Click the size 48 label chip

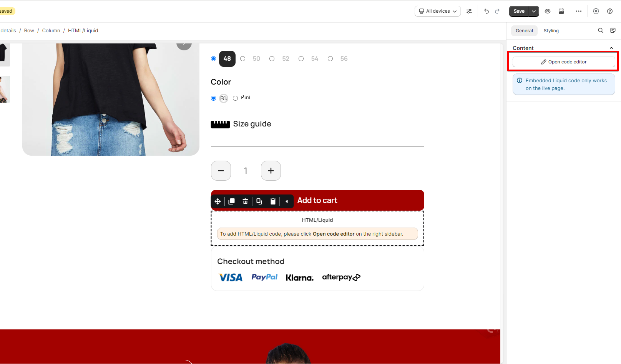click(227, 59)
